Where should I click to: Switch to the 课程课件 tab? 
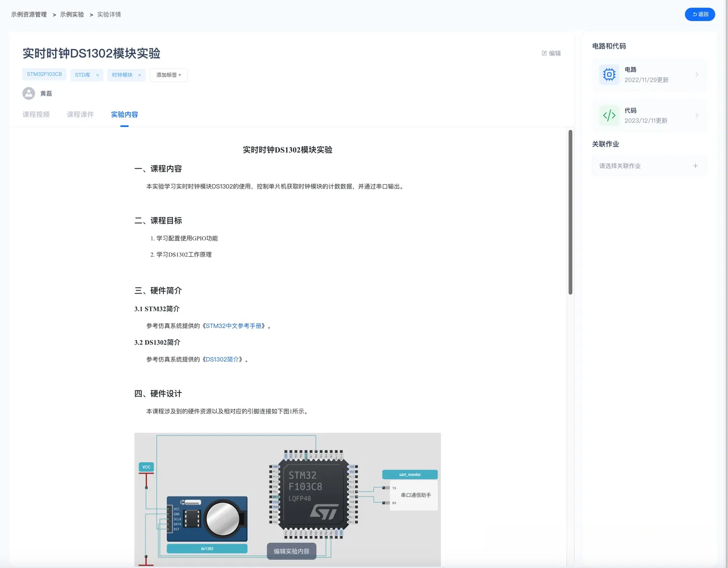80,115
